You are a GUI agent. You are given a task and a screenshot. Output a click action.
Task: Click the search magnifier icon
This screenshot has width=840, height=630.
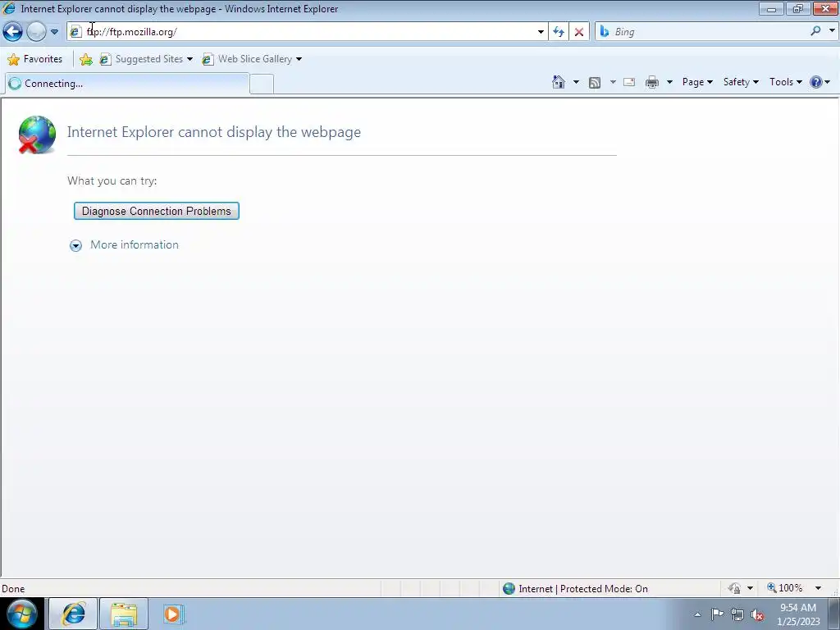tap(815, 31)
